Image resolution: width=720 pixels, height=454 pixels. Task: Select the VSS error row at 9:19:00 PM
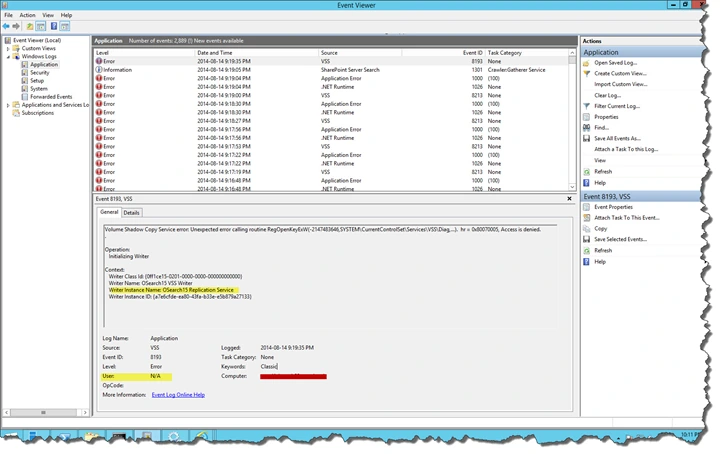[331, 95]
